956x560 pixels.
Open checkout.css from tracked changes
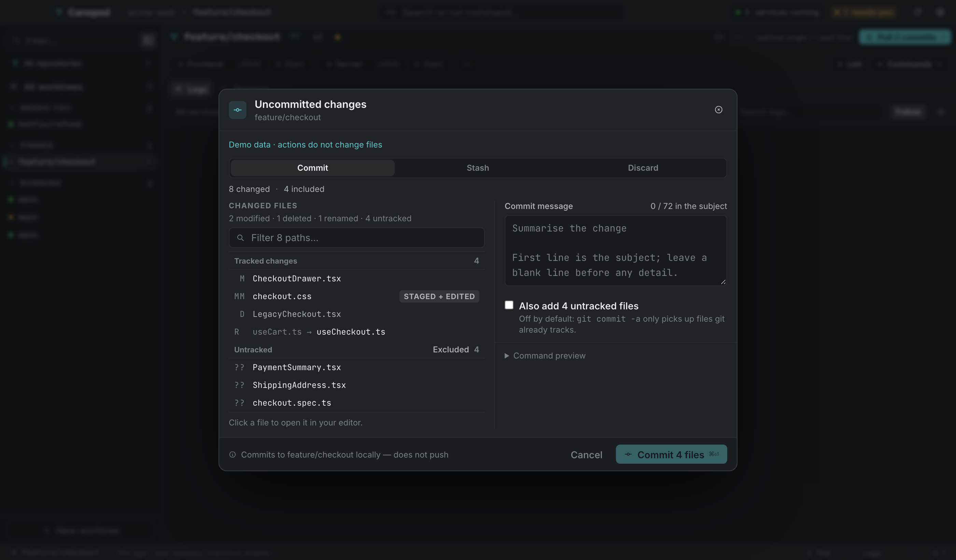click(356, 296)
